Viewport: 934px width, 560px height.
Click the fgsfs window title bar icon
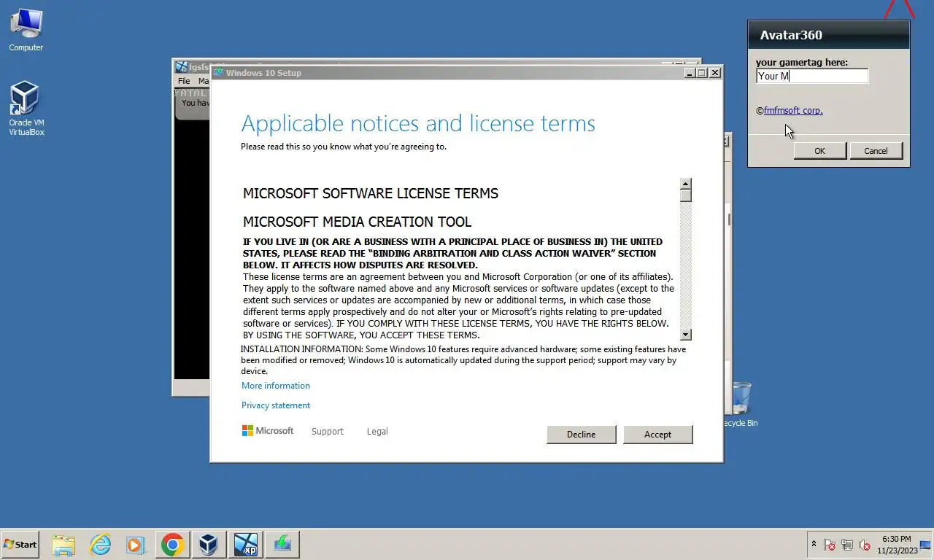[x=182, y=66]
